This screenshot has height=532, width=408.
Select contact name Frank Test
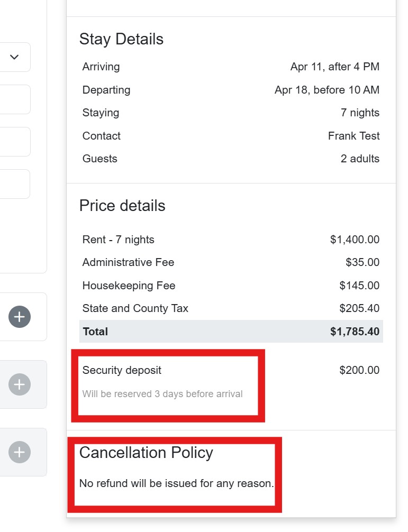[x=353, y=136]
